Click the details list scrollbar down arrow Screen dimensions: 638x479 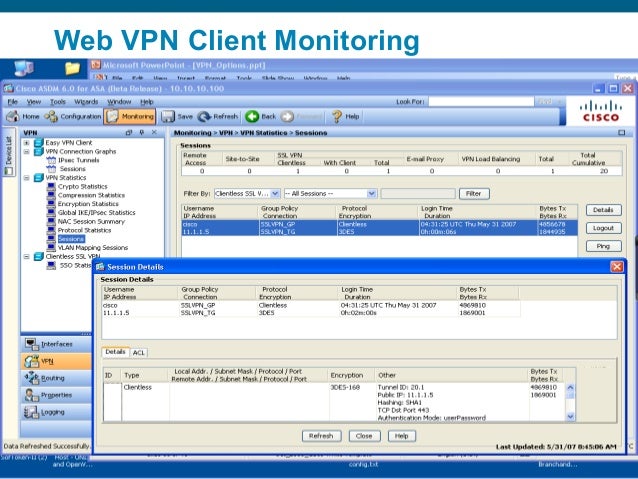click(x=570, y=416)
